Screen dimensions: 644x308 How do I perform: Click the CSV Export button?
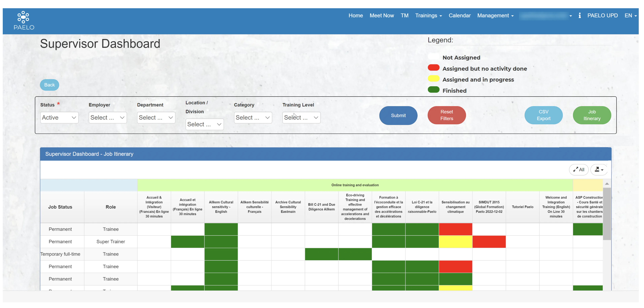[543, 115]
